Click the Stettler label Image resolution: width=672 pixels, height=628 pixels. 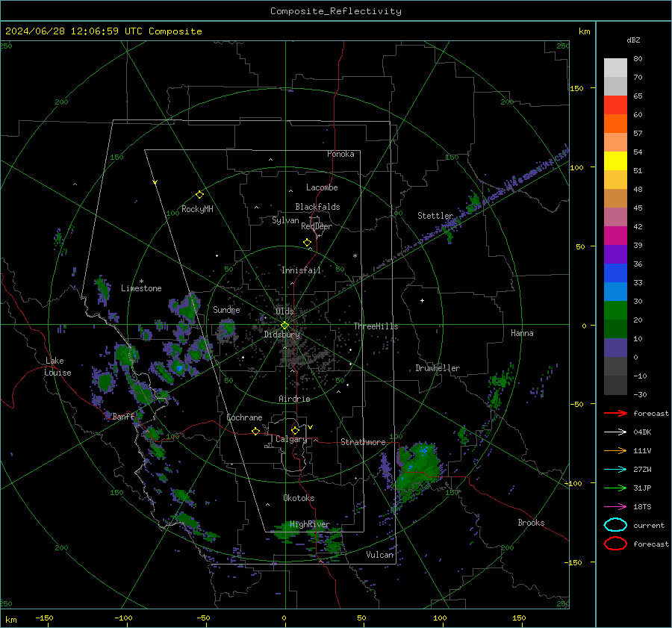point(435,216)
